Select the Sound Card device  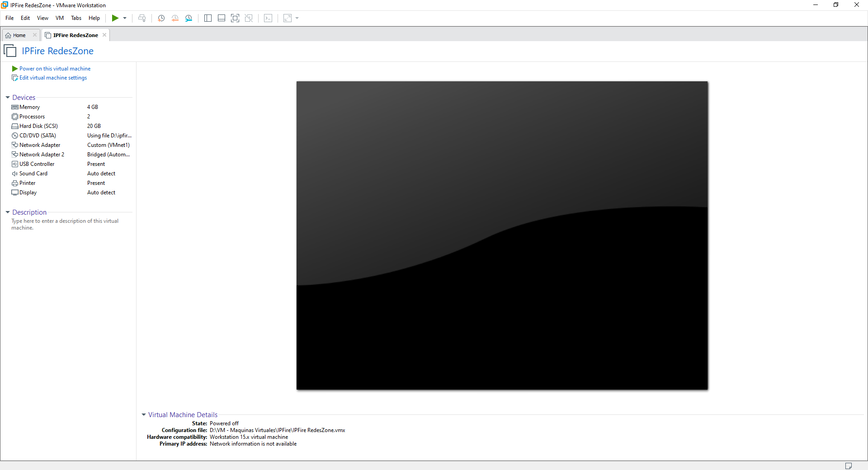(x=71, y=174)
